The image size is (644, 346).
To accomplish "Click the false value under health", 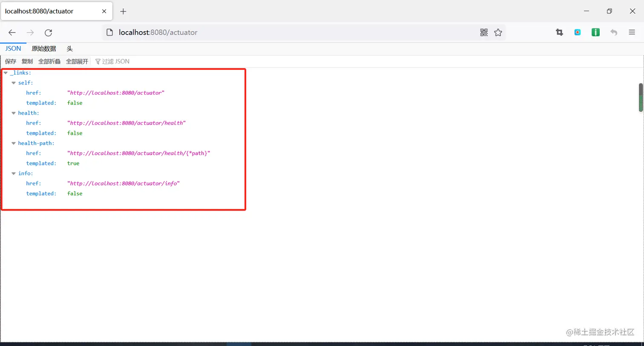I will [75, 133].
